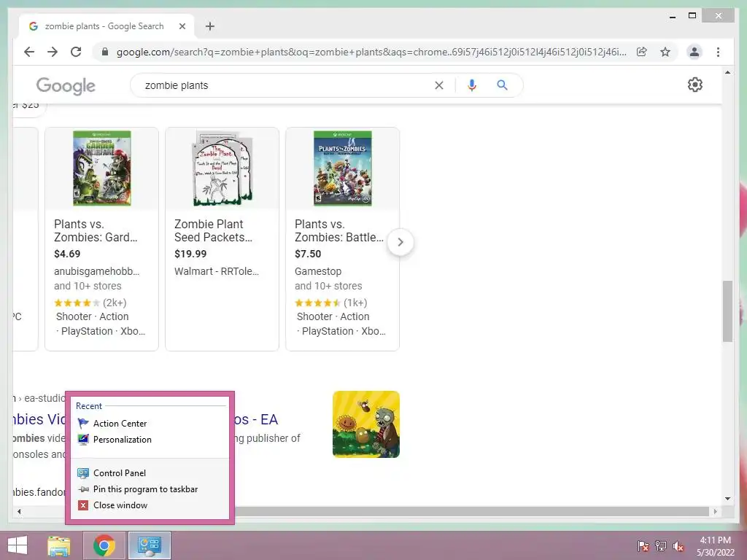Viewport: 747px width, 560px height.
Task: Click the scroll up arrow
Action: point(727,72)
